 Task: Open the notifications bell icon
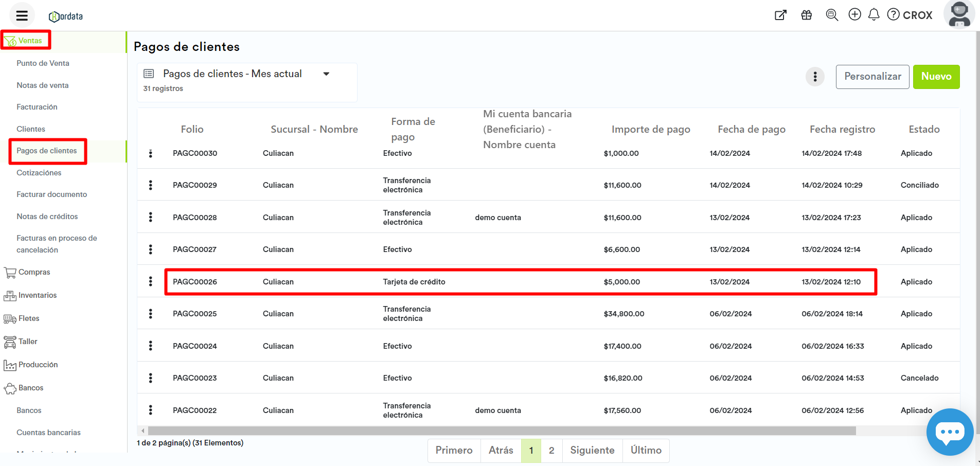874,14
